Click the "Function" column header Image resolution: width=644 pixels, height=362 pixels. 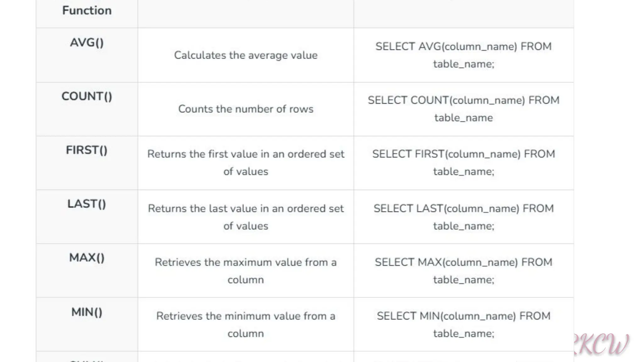(x=87, y=10)
